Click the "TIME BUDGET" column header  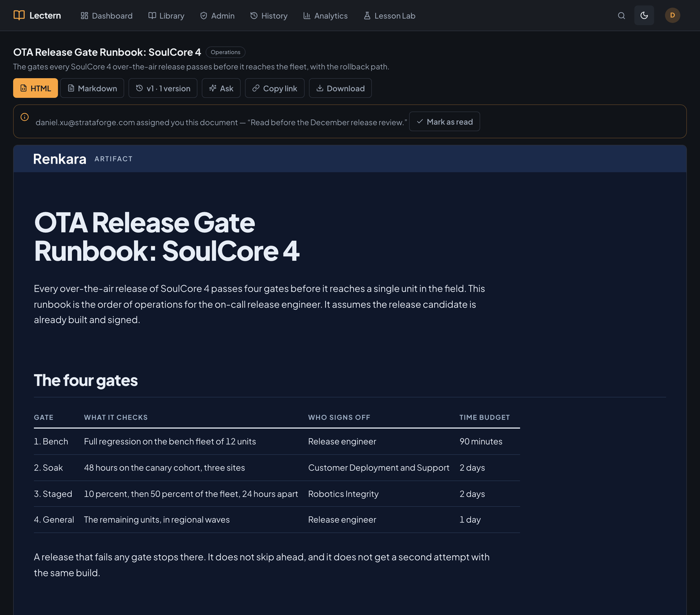[485, 417]
